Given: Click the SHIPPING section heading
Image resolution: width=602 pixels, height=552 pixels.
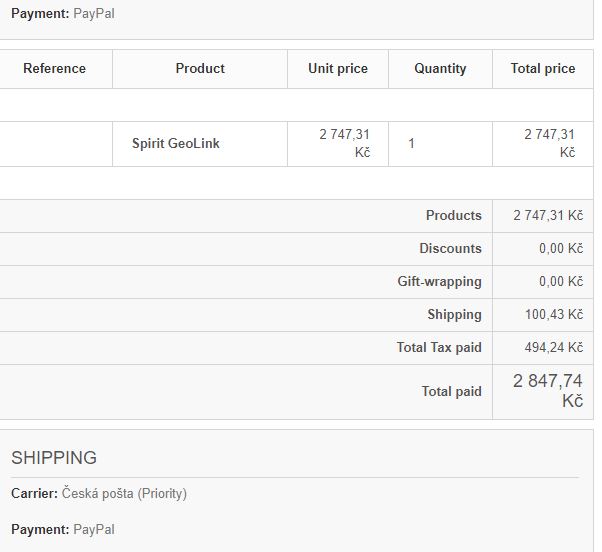Looking at the screenshot, I should (54, 458).
